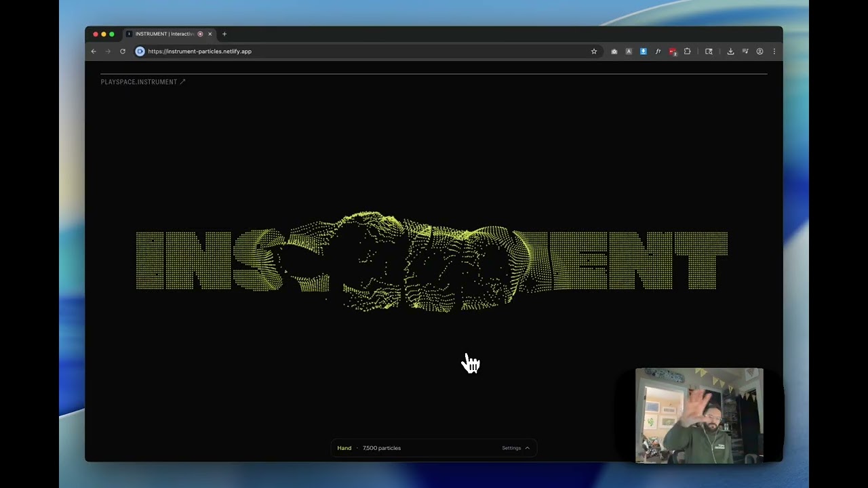The width and height of the screenshot is (868, 488).
Task: Reload the current page
Action: [x=123, y=52]
